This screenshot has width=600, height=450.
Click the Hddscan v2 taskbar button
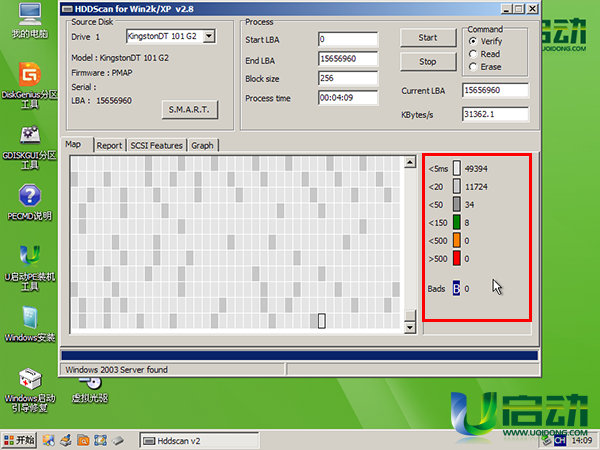click(199, 441)
